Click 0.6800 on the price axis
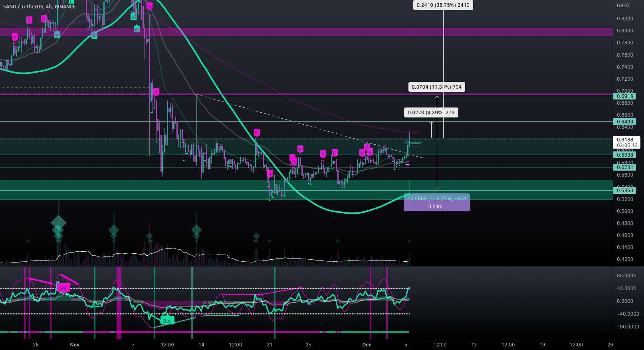This screenshot has height=350, width=644. pyautogui.click(x=625, y=103)
